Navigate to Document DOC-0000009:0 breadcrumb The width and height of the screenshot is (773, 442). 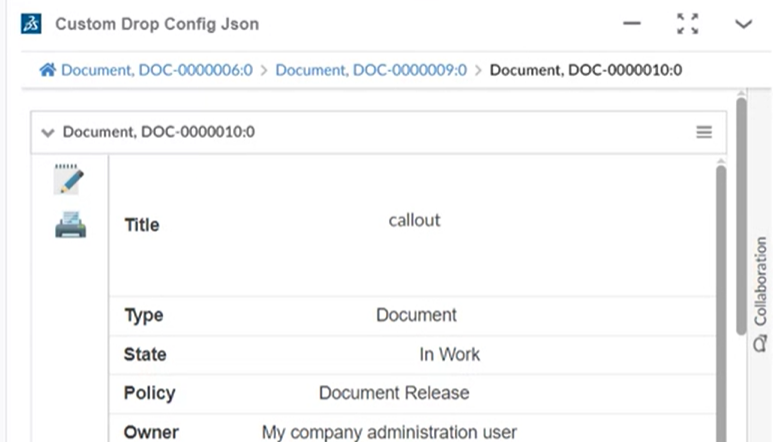[371, 70]
